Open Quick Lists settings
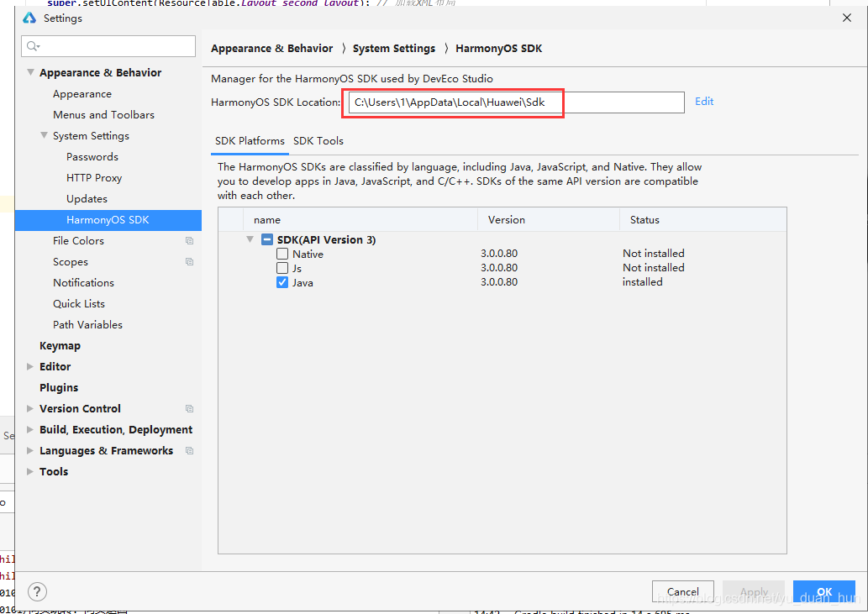The width and height of the screenshot is (868, 614). (x=79, y=304)
